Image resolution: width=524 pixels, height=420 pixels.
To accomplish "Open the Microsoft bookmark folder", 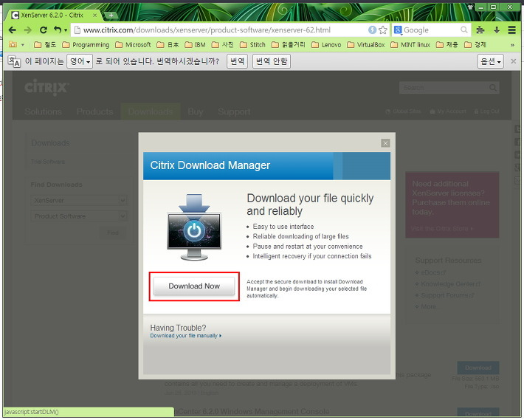I will tap(133, 45).
